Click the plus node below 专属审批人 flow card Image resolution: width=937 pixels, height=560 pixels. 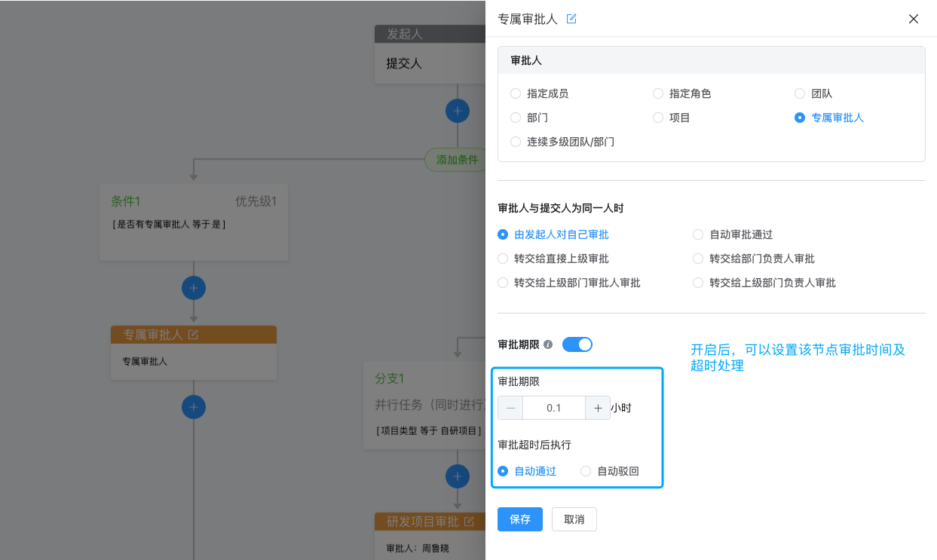pyautogui.click(x=194, y=407)
